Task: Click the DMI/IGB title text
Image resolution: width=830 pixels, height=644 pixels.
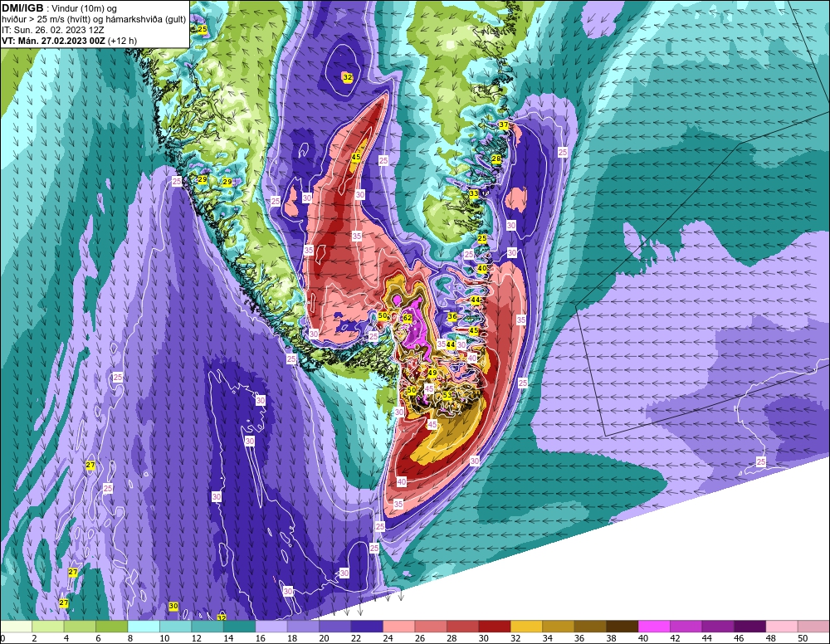Action: [x=22, y=8]
